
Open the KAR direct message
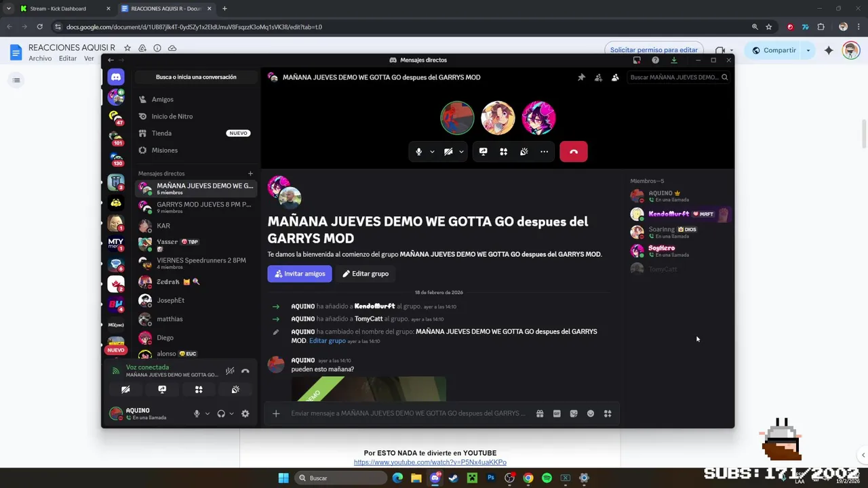coord(195,226)
